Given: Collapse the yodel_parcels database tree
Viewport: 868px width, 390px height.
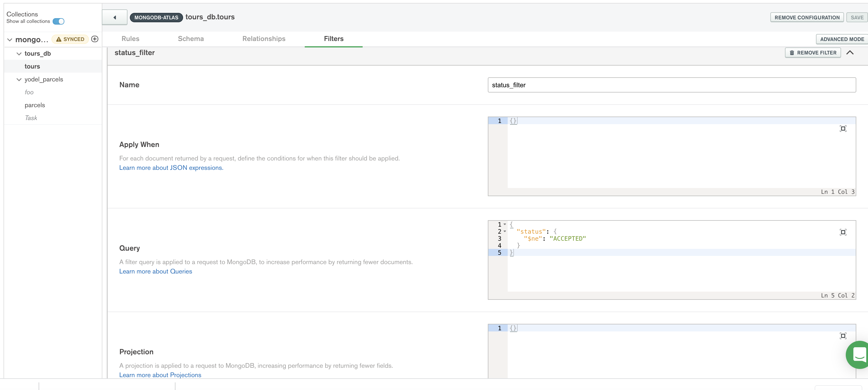Looking at the screenshot, I should [x=19, y=80].
